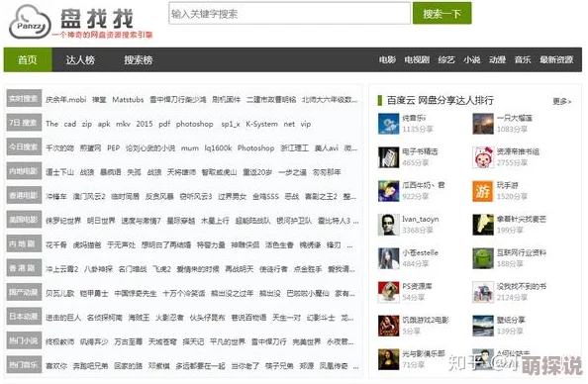
Task: Open the Matstubs search link
Action: coord(128,100)
